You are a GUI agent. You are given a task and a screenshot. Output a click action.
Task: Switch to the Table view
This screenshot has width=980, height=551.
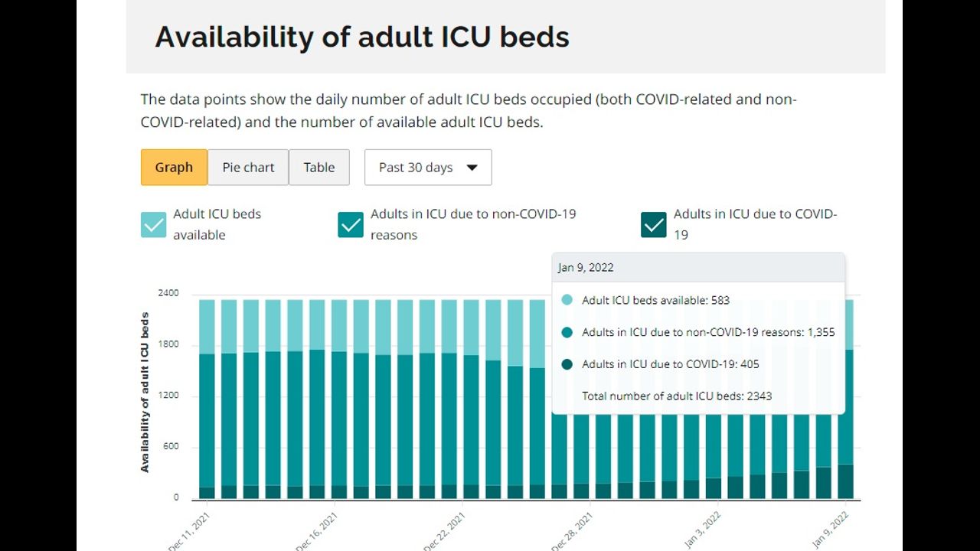[318, 168]
